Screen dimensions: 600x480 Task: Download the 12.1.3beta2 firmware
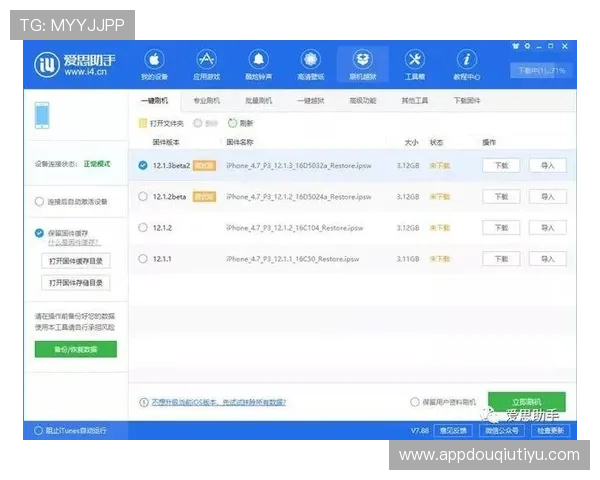tap(501, 165)
